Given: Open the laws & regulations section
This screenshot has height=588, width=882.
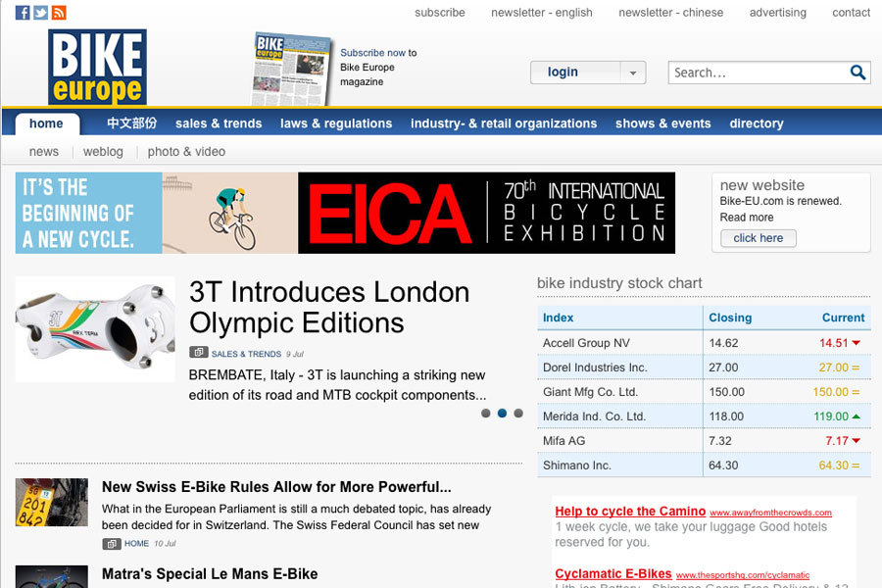Looking at the screenshot, I should tap(338, 123).
